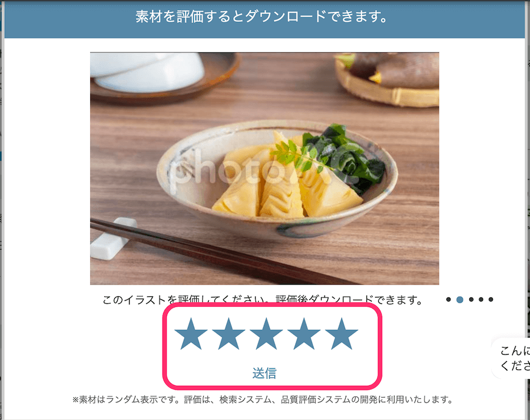Rate the photo with one star

click(x=191, y=334)
